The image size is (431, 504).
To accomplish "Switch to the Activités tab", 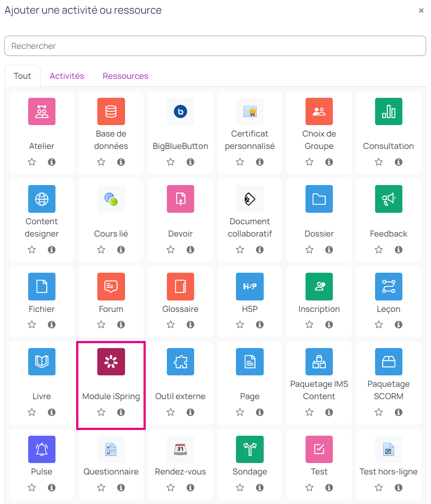I will [x=67, y=76].
